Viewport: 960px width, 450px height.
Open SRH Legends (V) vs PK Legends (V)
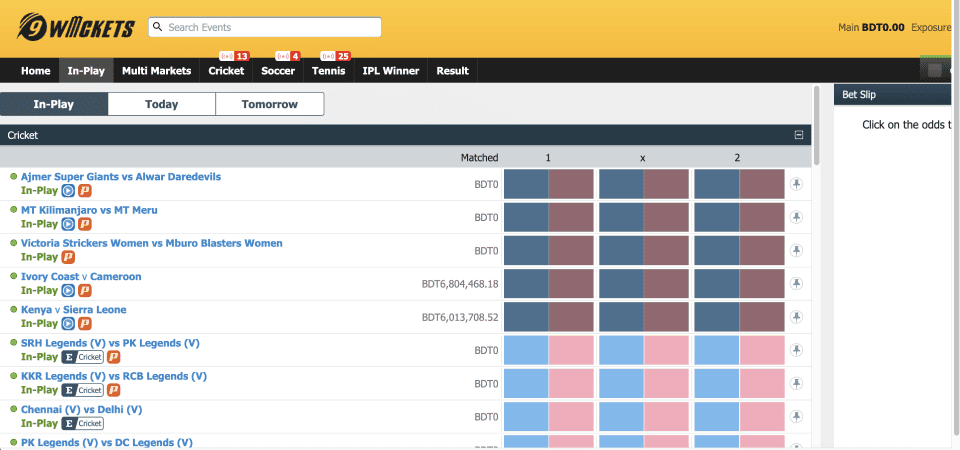coord(110,343)
